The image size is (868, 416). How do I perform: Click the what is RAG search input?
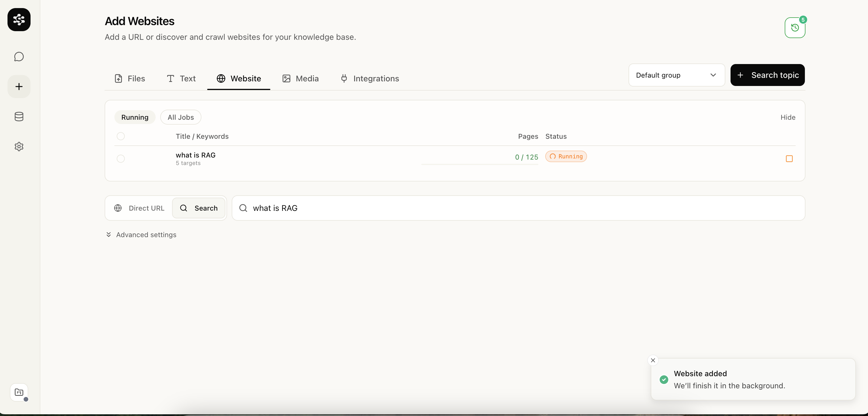point(518,208)
